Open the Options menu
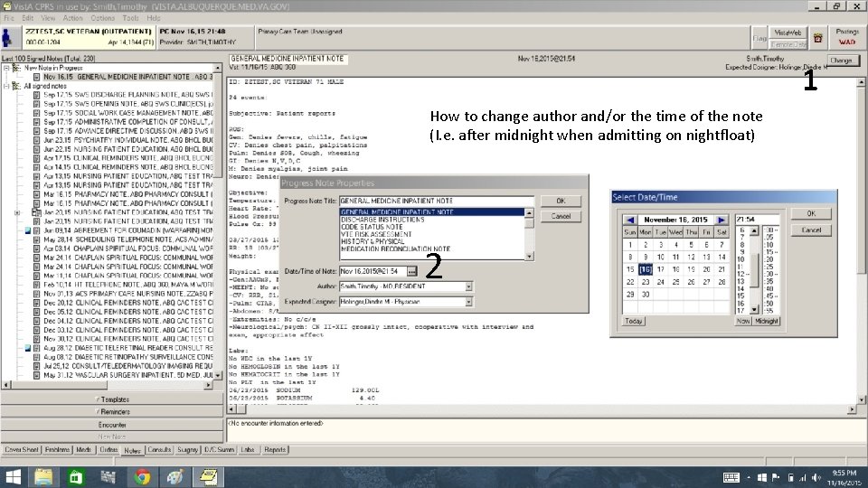Image resolution: width=868 pixels, height=488 pixels. 102,18
